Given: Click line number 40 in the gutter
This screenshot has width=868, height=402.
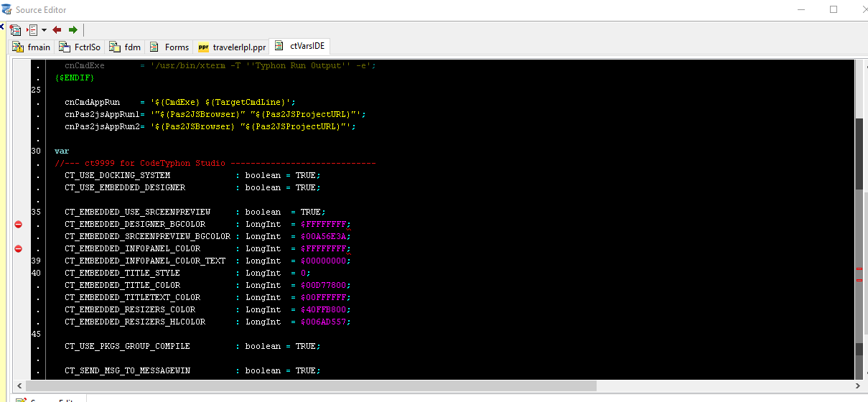Looking at the screenshot, I should click(x=36, y=273).
